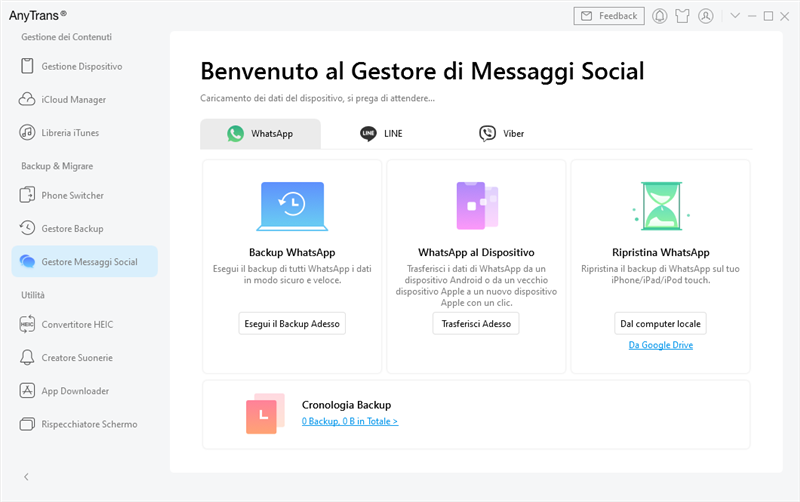This screenshot has height=502, width=800.
Task: Open Rispecchiatore Schermo utility
Action: (x=85, y=424)
